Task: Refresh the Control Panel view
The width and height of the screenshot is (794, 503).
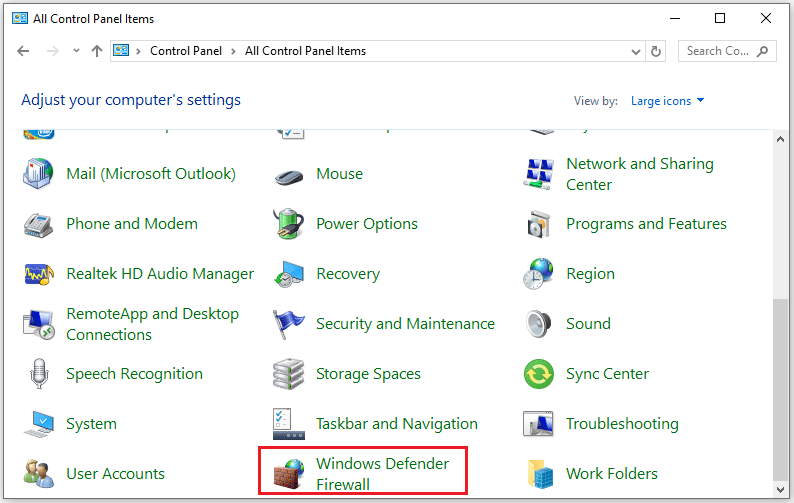Action: (x=656, y=51)
